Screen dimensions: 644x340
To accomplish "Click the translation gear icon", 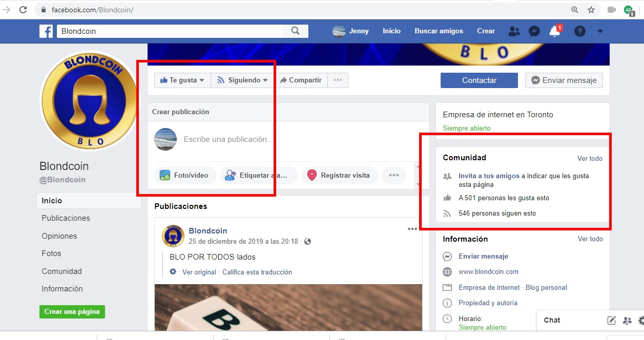I will point(173,271).
